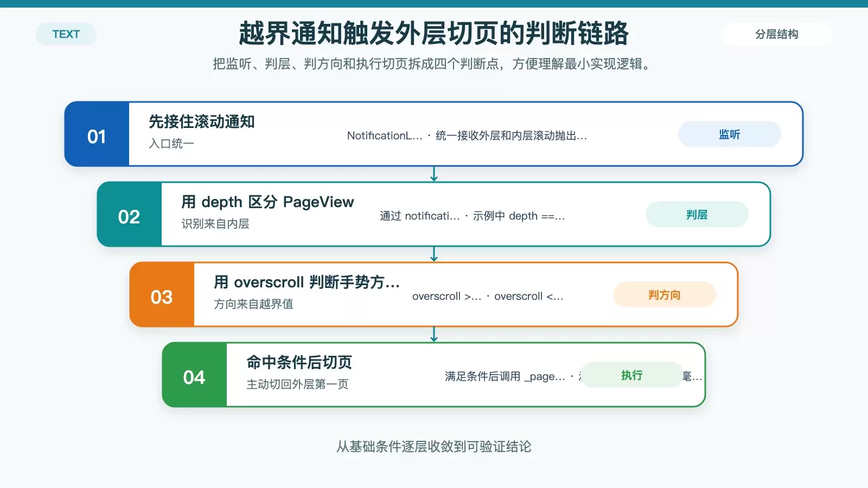Click the 判层 badge

tap(697, 214)
